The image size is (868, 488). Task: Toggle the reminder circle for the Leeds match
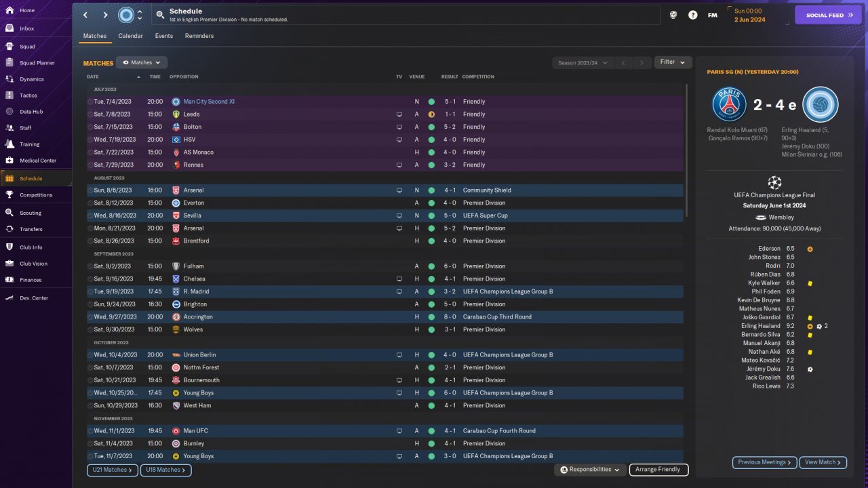click(90, 115)
